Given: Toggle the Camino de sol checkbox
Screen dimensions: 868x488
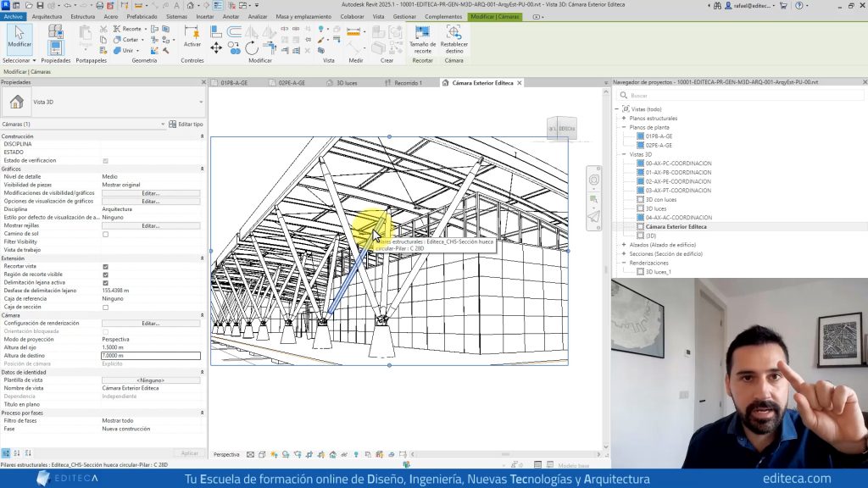Looking at the screenshot, I should tap(105, 234).
